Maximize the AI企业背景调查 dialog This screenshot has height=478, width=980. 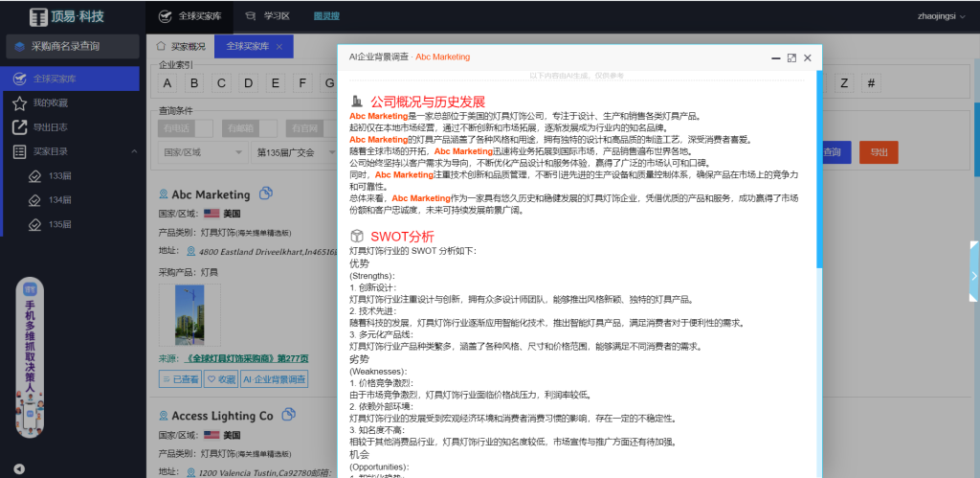point(791,57)
